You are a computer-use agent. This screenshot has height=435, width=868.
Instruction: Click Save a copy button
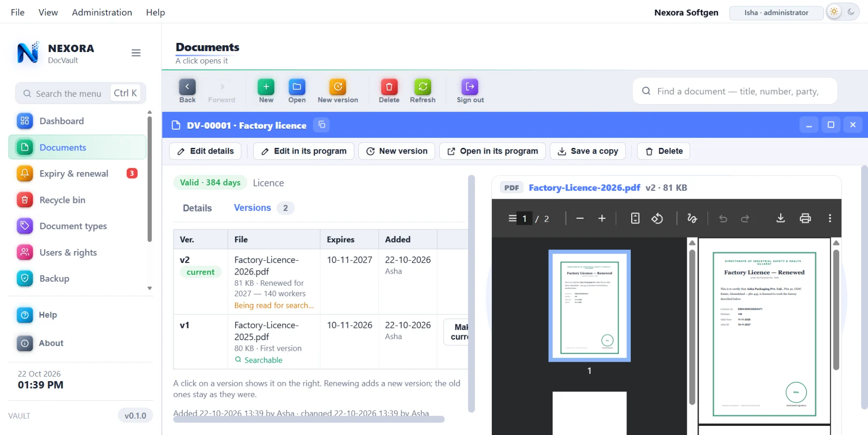pyautogui.click(x=588, y=151)
